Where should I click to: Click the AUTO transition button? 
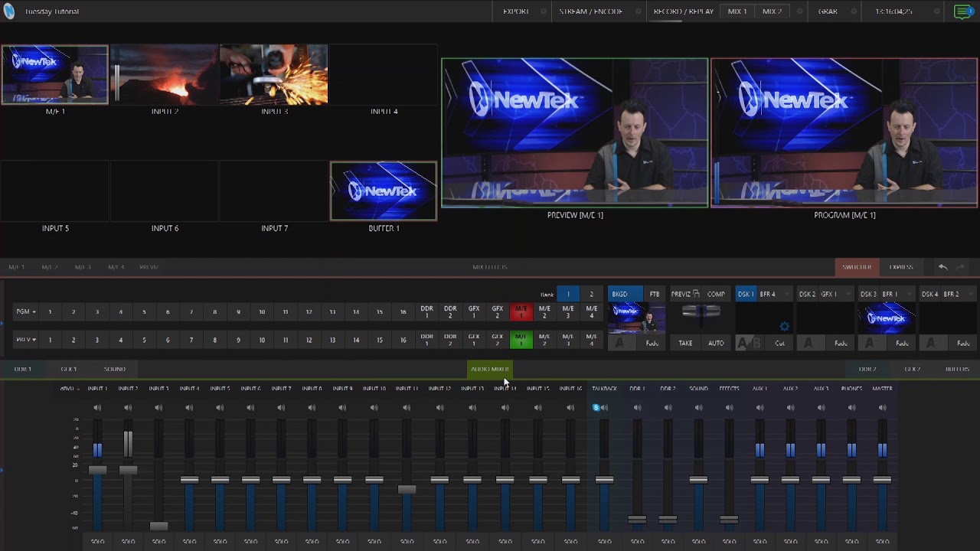pyautogui.click(x=716, y=343)
